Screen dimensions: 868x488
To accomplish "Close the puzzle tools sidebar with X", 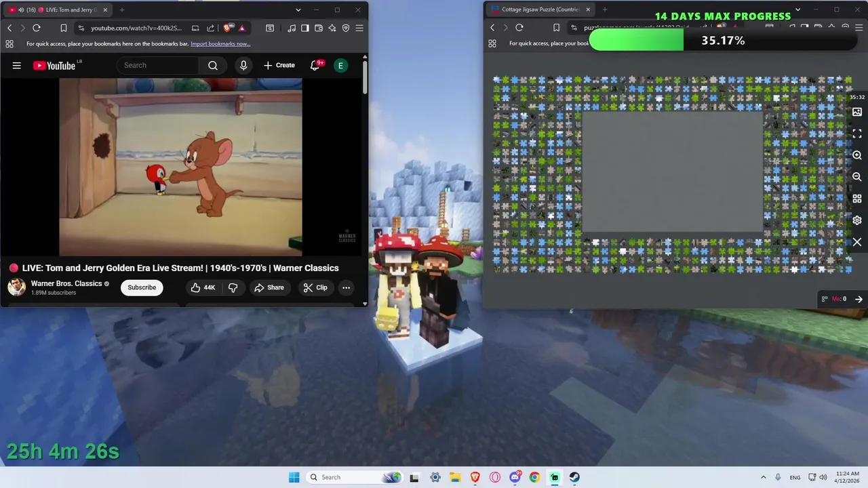I will (x=857, y=242).
